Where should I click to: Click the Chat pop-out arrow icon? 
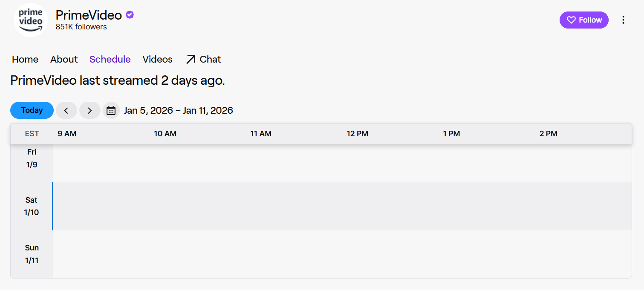(191, 60)
